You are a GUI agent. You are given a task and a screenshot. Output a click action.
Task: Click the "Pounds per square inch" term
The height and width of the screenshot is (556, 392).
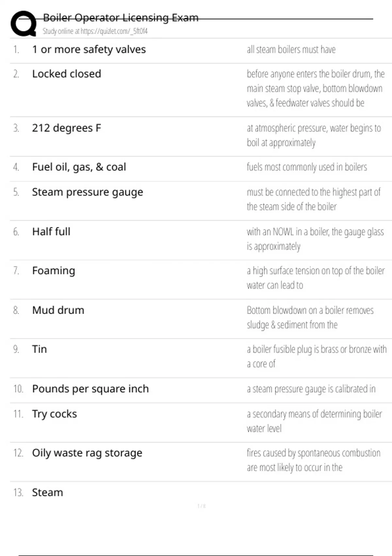[90, 389]
